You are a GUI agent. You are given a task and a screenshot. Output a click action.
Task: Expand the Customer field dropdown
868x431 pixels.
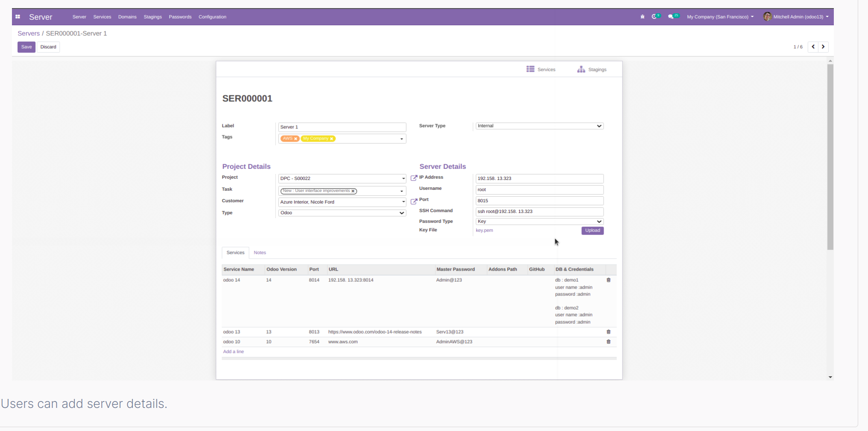click(402, 202)
